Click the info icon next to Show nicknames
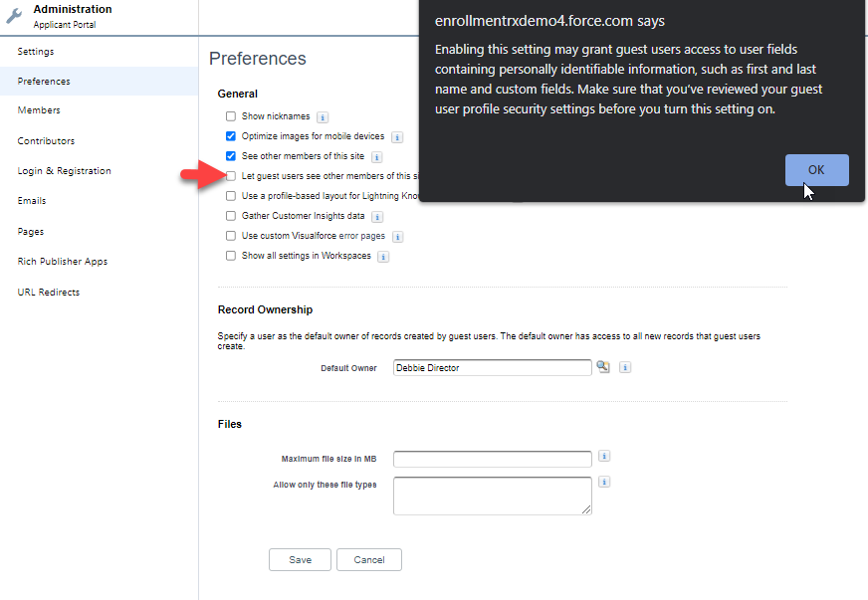The image size is (868, 600). pyautogui.click(x=323, y=117)
